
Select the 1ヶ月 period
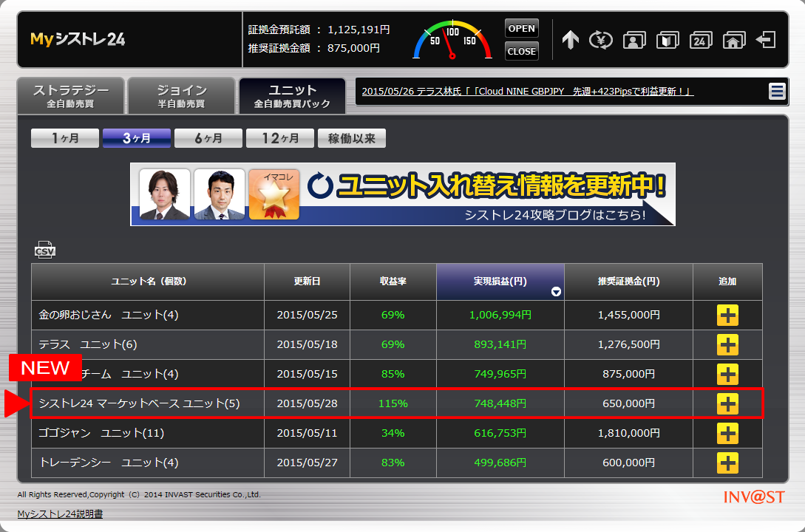[x=65, y=138]
